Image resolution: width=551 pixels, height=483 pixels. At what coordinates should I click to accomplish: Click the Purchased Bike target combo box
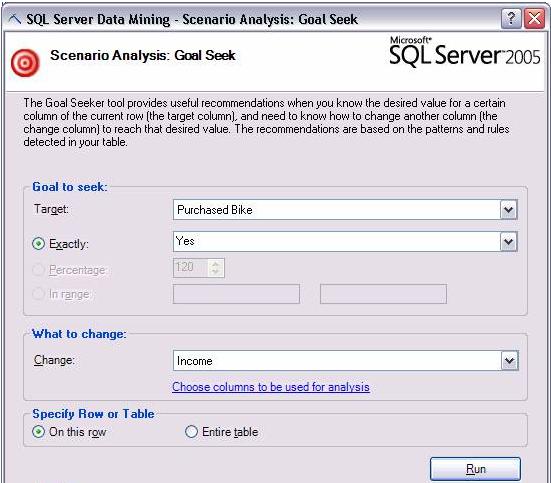click(x=345, y=210)
